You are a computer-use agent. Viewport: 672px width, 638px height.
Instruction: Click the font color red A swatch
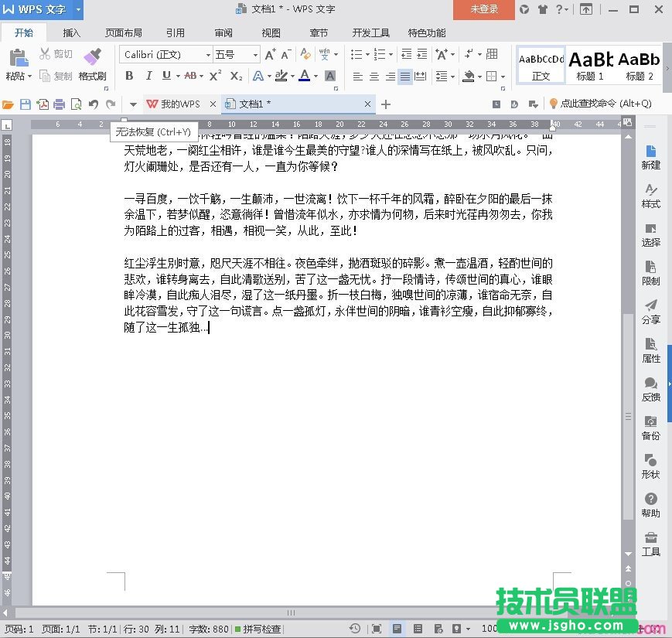coord(304,76)
